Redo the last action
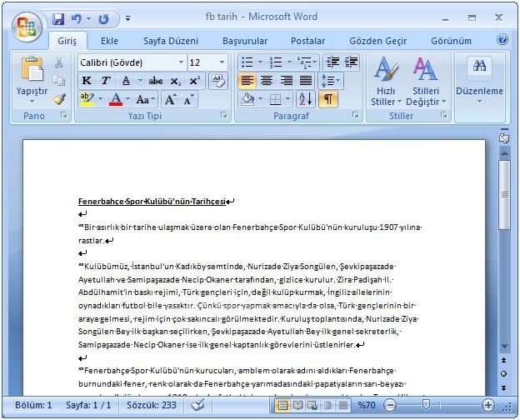The image size is (520, 420). point(104,19)
